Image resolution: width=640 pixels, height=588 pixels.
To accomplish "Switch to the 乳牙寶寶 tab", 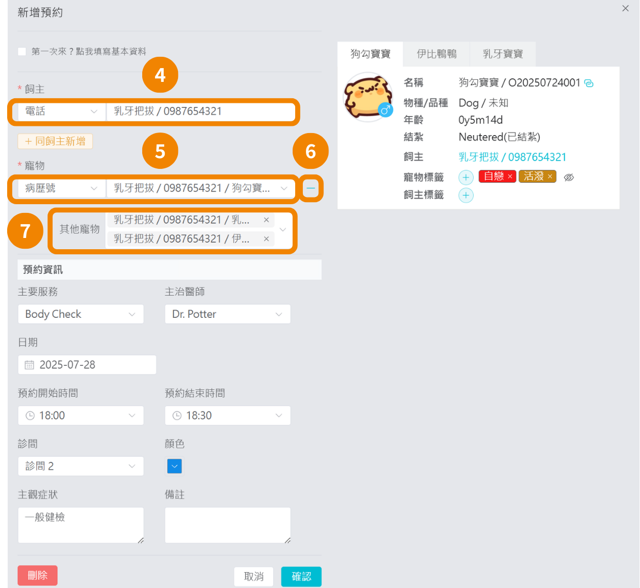I will pyautogui.click(x=503, y=54).
